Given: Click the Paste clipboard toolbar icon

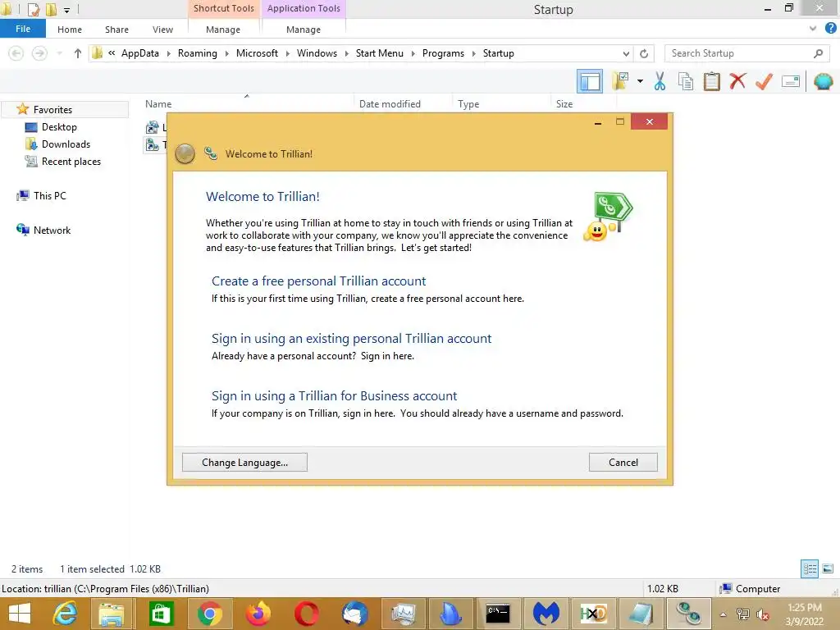Looking at the screenshot, I should (x=711, y=81).
